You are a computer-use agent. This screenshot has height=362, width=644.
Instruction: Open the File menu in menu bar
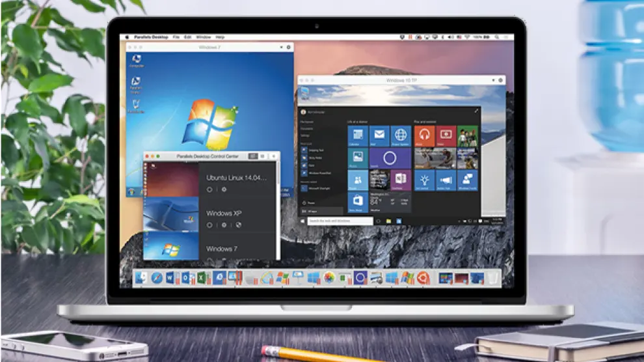(176, 37)
